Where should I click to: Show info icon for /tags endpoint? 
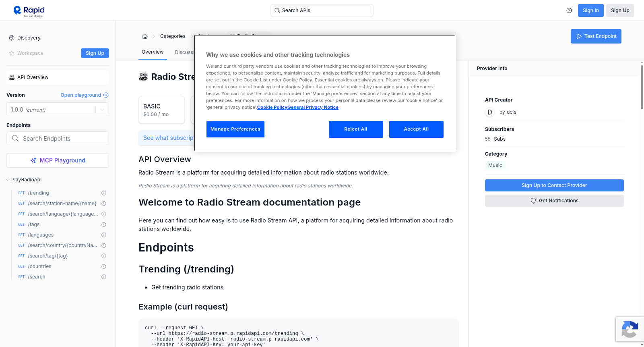coord(104,224)
